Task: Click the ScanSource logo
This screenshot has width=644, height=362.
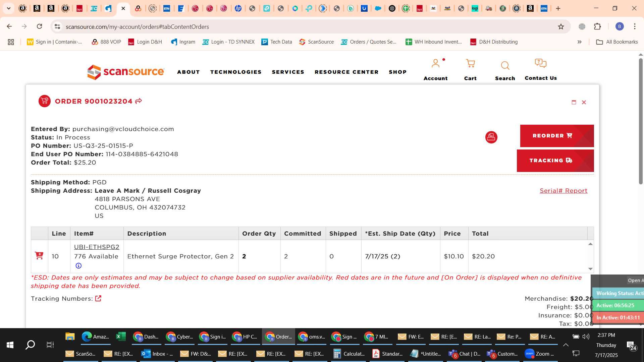Action: point(126,72)
